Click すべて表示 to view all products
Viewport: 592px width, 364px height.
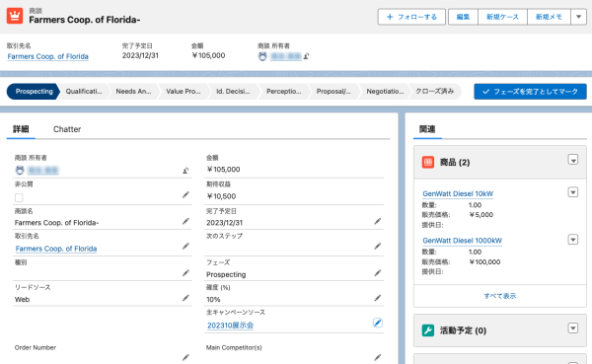(x=500, y=296)
